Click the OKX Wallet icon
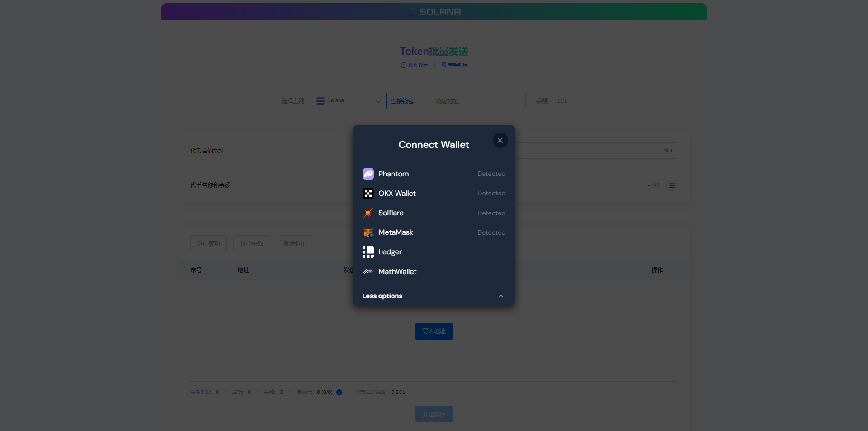This screenshot has height=431, width=868. [368, 194]
